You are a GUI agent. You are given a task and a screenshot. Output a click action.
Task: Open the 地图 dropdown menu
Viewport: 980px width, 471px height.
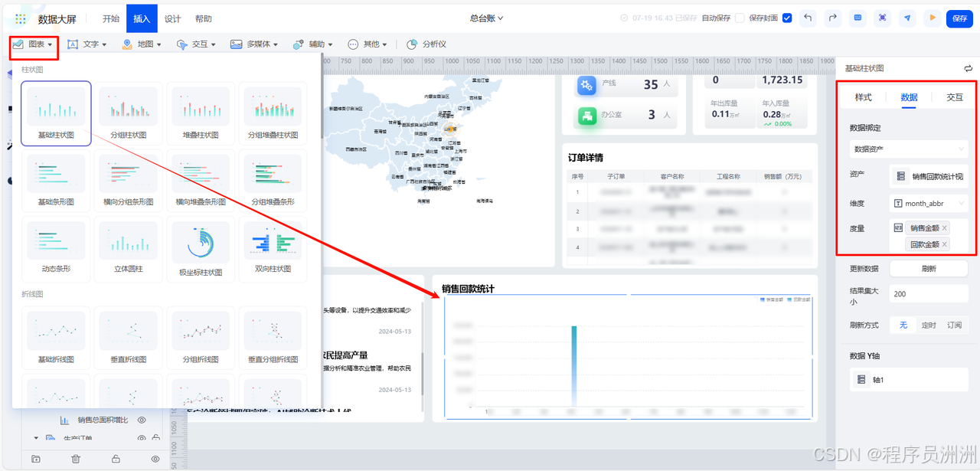pos(142,44)
